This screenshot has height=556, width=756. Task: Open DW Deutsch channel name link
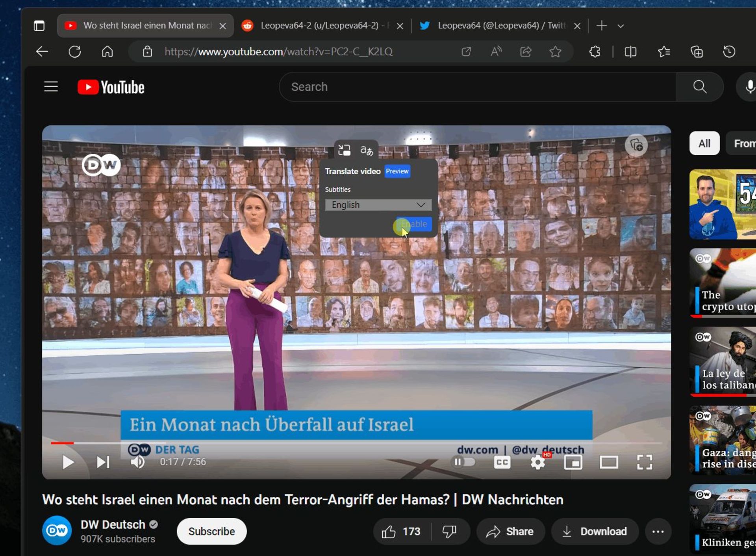113,524
